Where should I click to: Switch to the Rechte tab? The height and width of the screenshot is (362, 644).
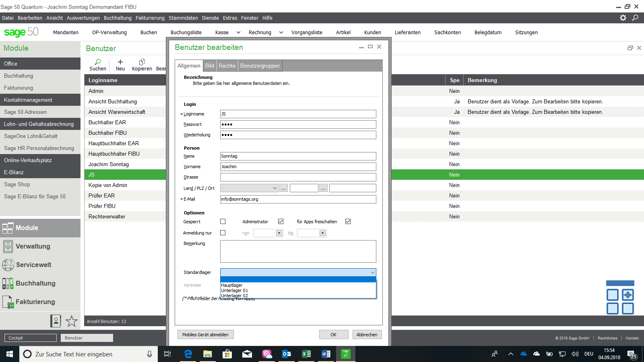click(227, 66)
